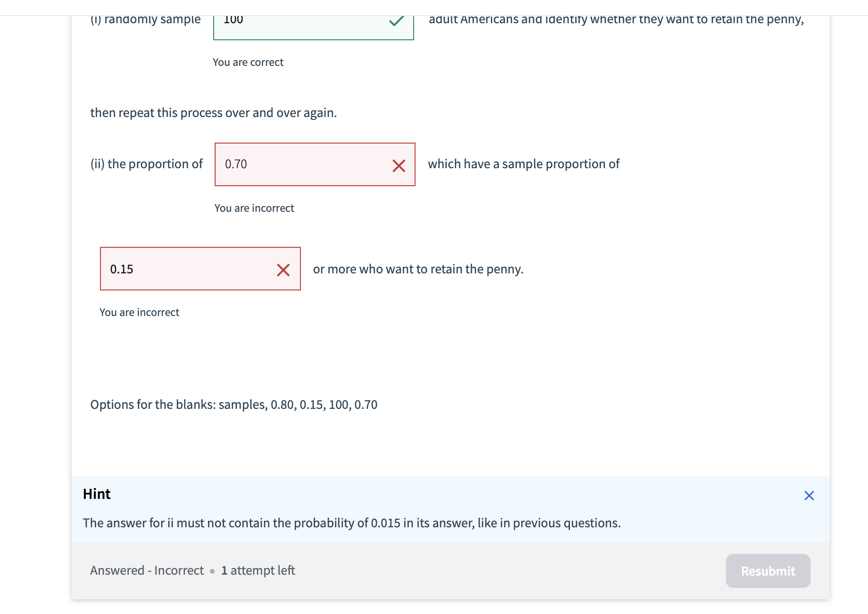Close the Hint panel

[x=809, y=496]
